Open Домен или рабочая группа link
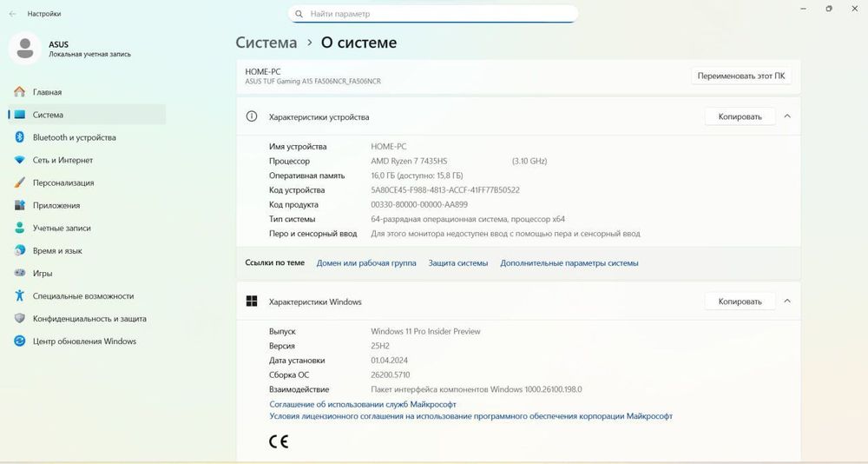Viewport: 868px width, 464px height. [366, 262]
